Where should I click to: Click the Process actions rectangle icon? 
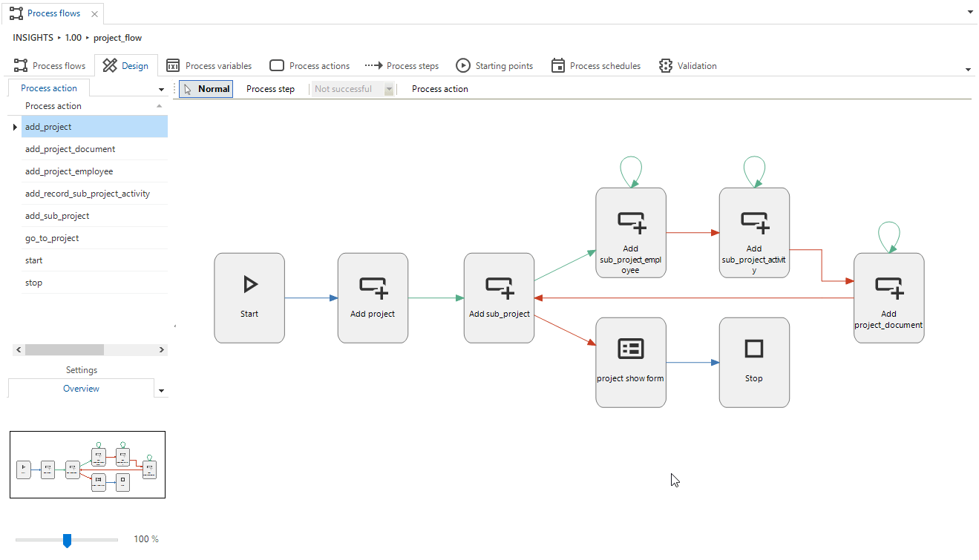click(x=277, y=65)
